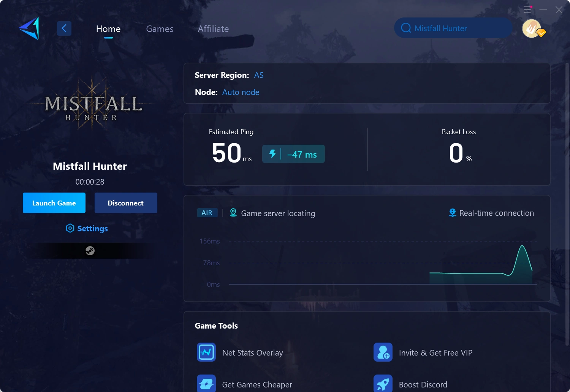Open the Net Stats Overlay icon
Image resolution: width=570 pixels, height=392 pixels.
click(206, 352)
